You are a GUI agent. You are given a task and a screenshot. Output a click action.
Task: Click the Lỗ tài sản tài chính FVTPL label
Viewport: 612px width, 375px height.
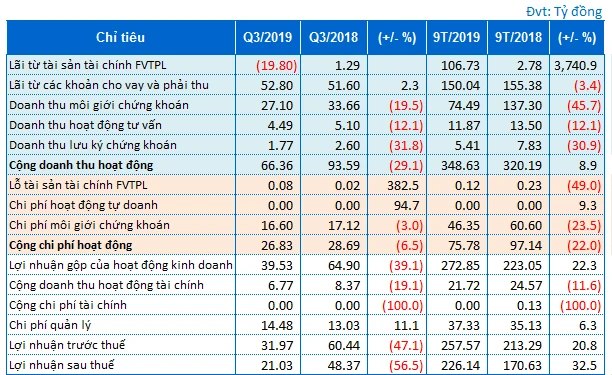coord(78,185)
